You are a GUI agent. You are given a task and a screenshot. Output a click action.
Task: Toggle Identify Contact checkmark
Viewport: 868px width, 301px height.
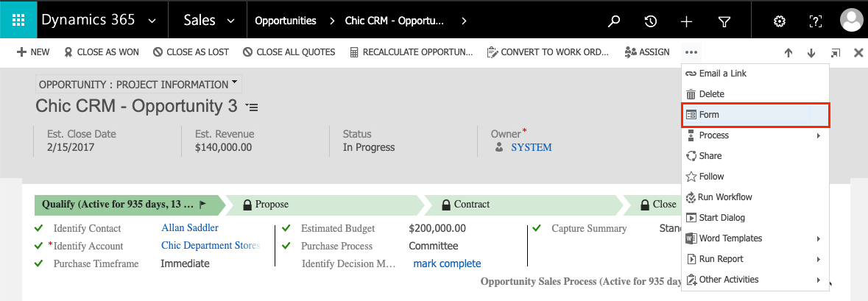[38, 228]
